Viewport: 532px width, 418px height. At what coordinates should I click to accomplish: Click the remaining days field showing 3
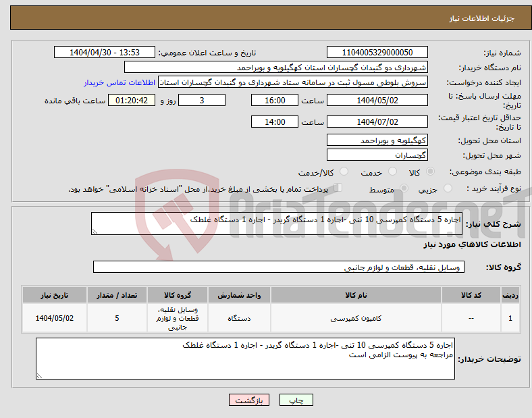(202, 101)
